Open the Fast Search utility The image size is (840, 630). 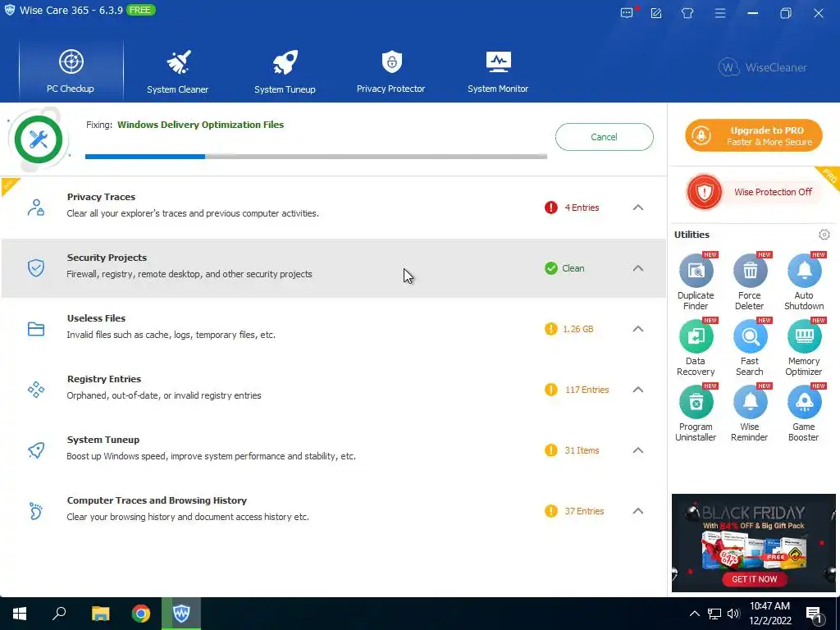[750, 348]
